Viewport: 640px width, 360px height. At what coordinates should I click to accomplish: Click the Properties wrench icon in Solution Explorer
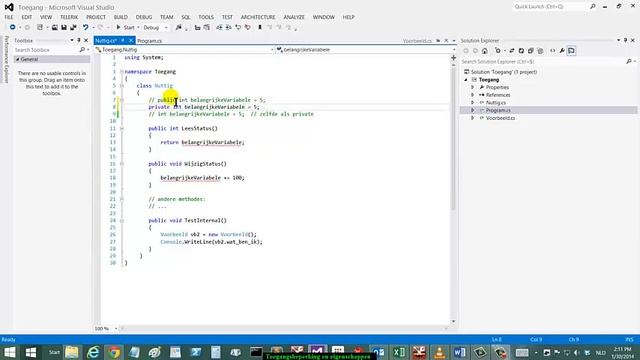(x=562, y=51)
